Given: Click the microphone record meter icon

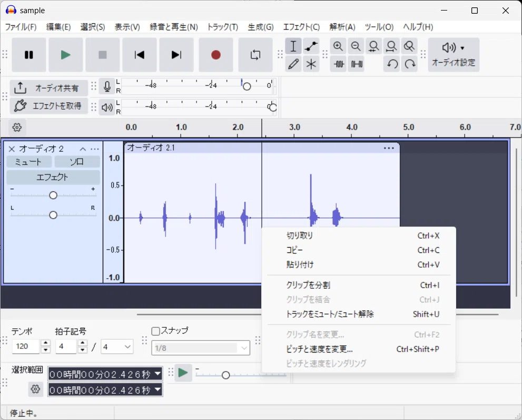Looking at the screenshot, I should coord(107,86).
